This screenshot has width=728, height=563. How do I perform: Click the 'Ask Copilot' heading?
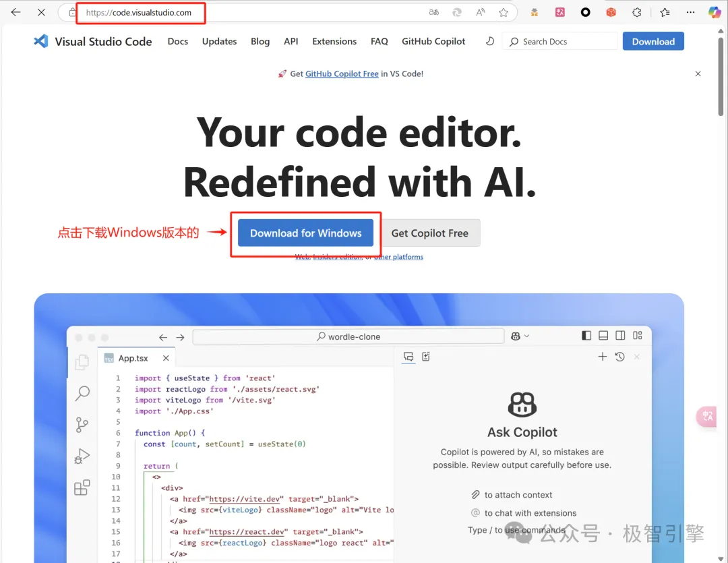click(x=522, y=432)
